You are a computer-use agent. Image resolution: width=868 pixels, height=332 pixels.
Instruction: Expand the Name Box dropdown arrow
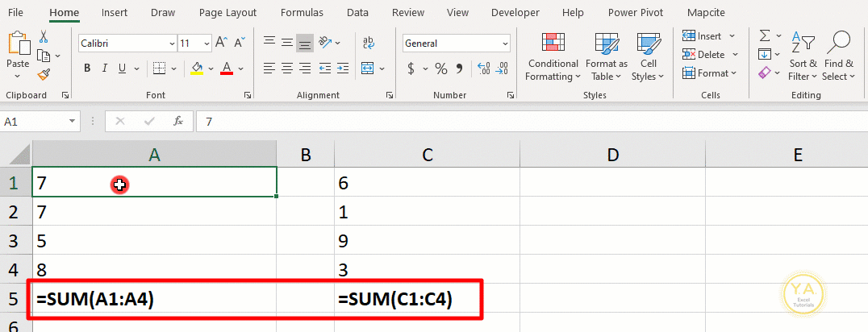pyautogui.click(x=72, y=121)
